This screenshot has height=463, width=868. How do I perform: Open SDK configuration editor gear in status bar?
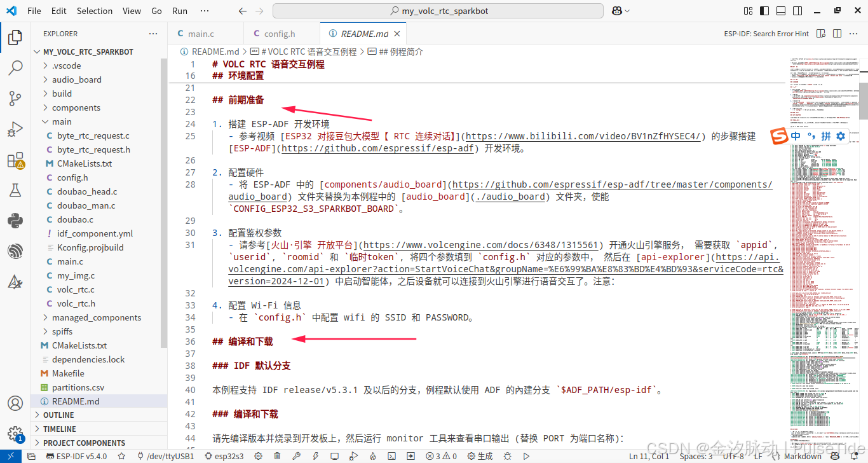click(x=259, y=456)
